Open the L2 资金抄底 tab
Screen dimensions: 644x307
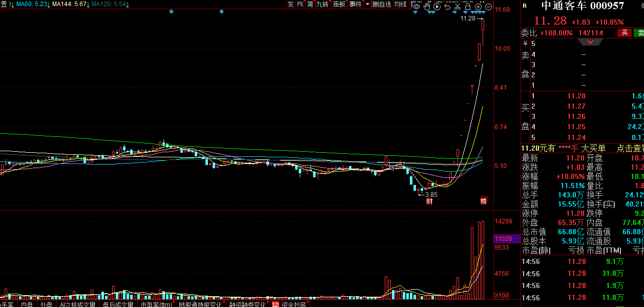click(289, 304)
